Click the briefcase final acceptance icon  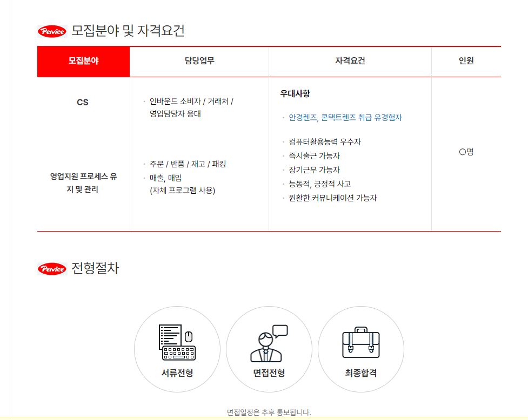tap(360, 343)
